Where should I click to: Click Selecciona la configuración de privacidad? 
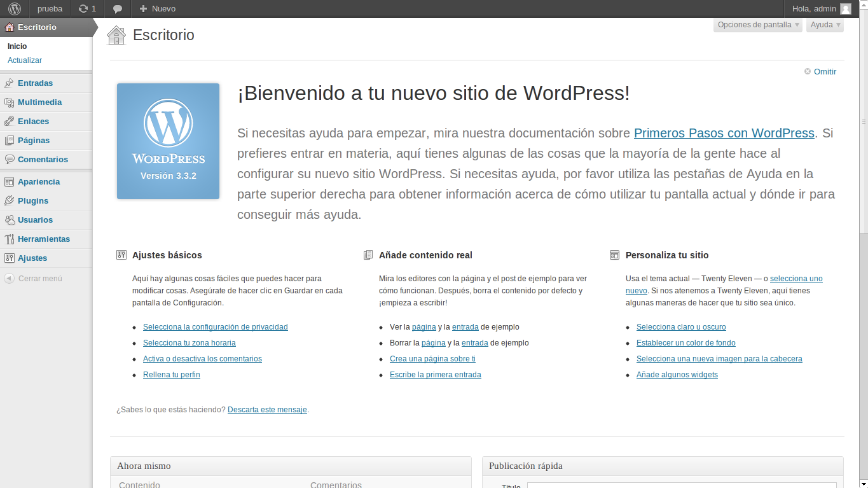click(216, 327)
